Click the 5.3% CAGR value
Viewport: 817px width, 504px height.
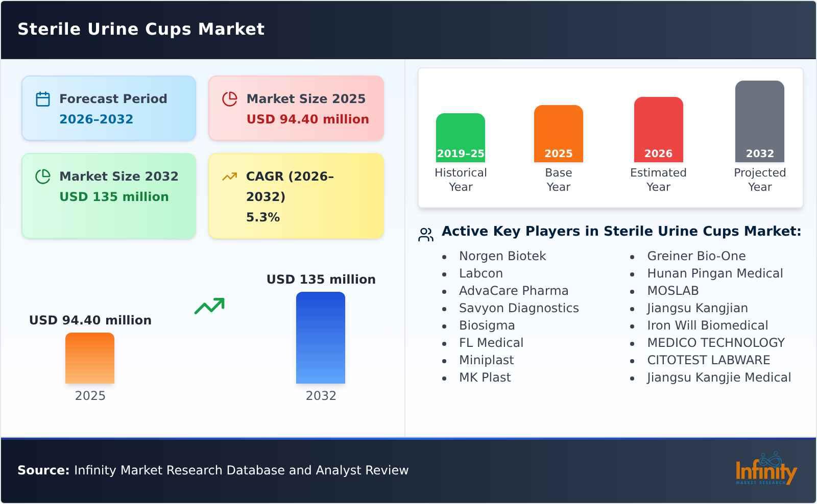click(263, 217)
